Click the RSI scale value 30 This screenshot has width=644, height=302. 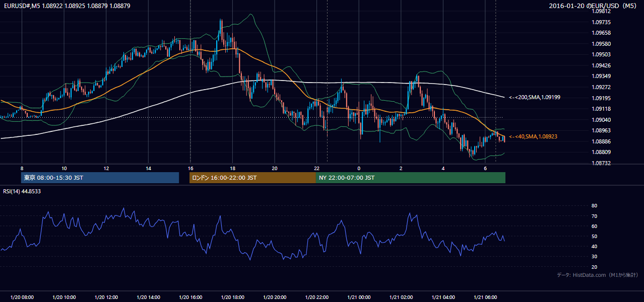click(x=594, y=257)
